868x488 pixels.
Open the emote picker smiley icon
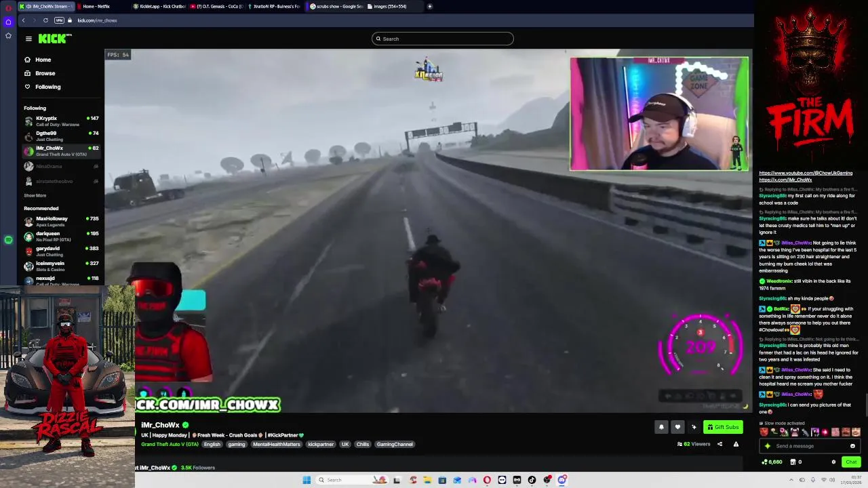pos(852,446)
